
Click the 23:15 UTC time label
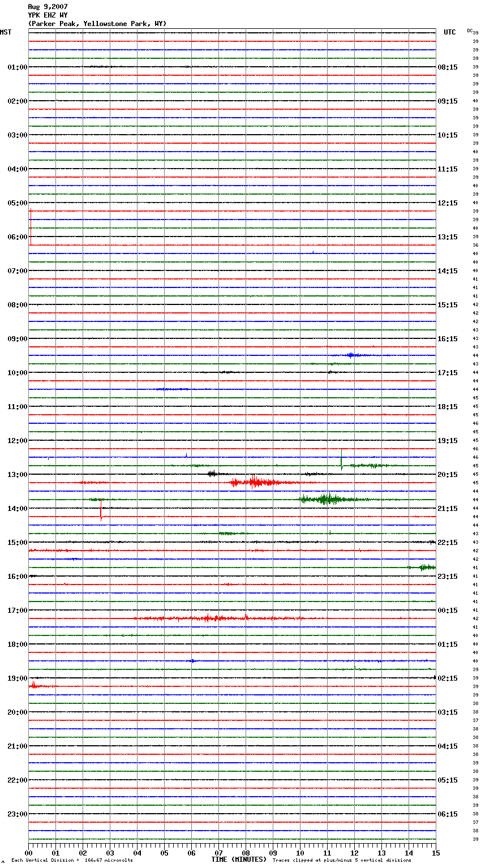point(448,577)
